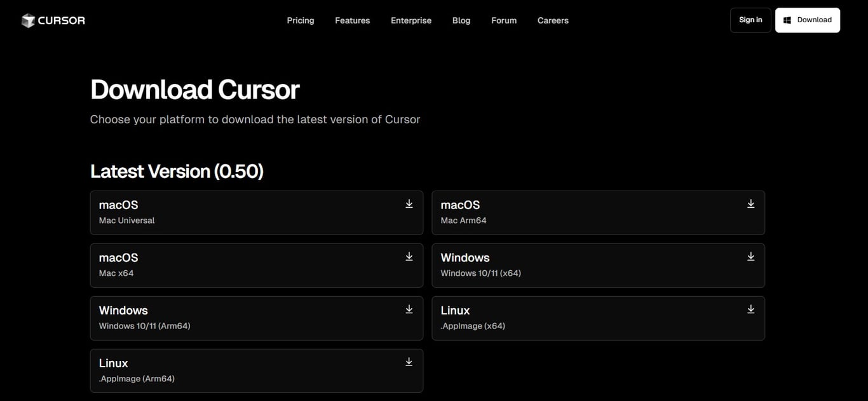868x401 pixels.
Task: Open the Careers page
Action: (x=553, y=19)
